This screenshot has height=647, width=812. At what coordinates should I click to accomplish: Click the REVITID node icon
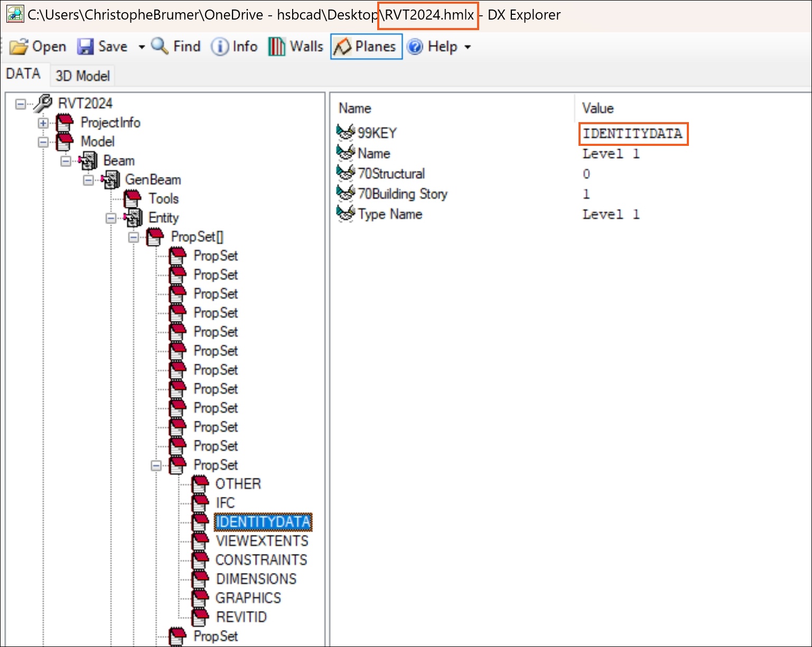(200, 617)
